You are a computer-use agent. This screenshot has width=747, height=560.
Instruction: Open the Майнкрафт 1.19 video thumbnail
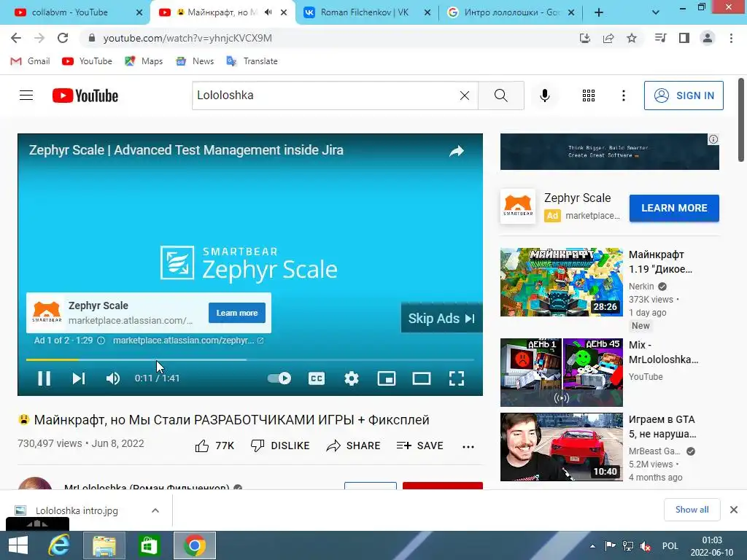click(561, 282)
